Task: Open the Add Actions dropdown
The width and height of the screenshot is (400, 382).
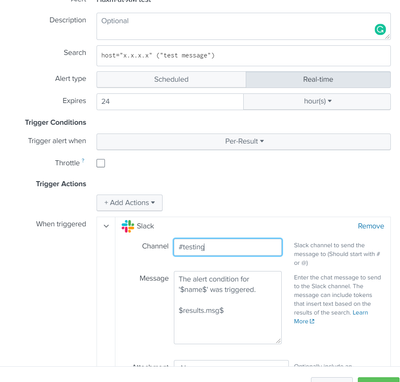Action: 130,203
